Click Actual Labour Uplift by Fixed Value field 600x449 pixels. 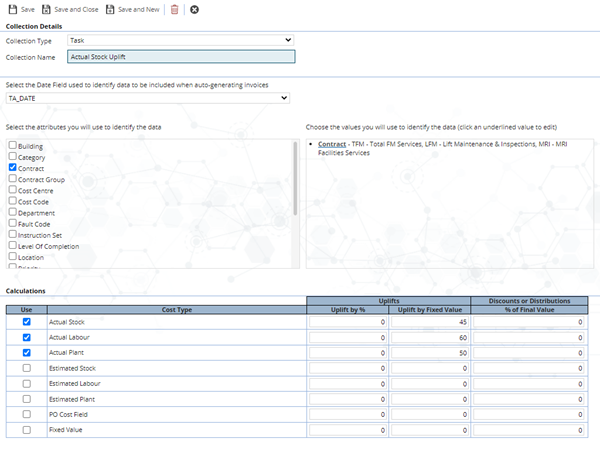point(428,338)
